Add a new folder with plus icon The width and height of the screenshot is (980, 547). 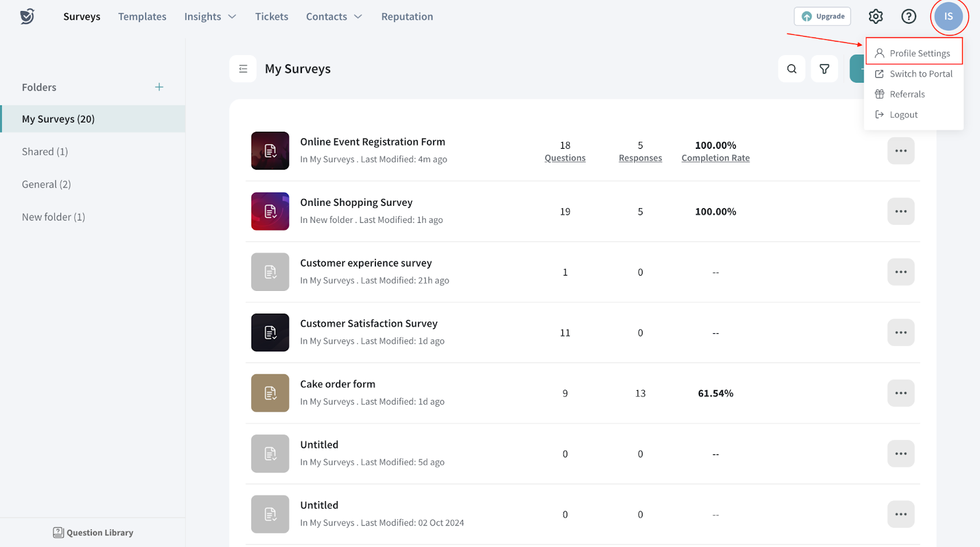(x=159, y=87)
